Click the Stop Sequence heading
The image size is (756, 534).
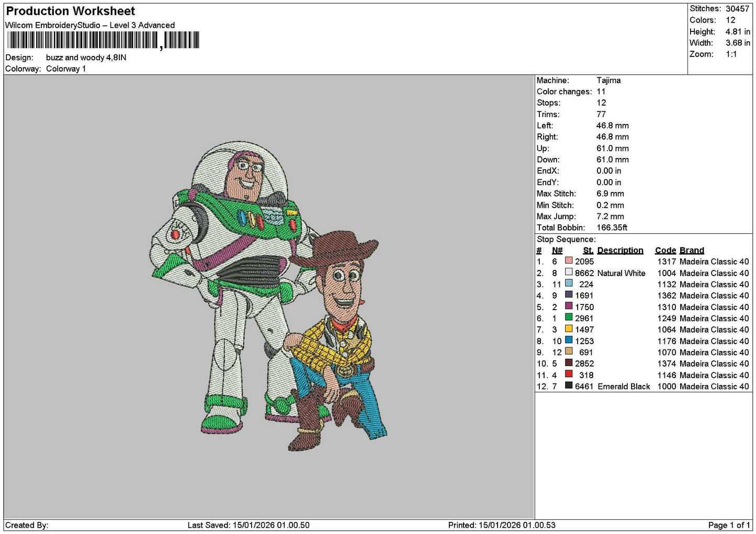point(566,239)
